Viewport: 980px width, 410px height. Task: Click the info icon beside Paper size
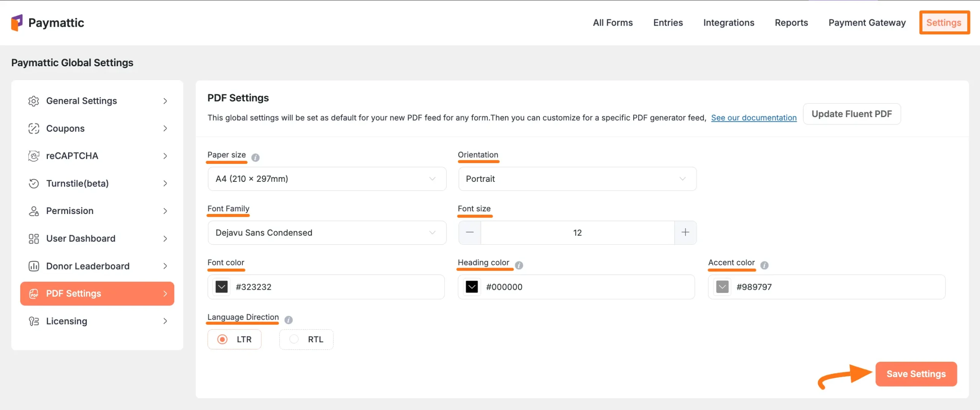255,157
